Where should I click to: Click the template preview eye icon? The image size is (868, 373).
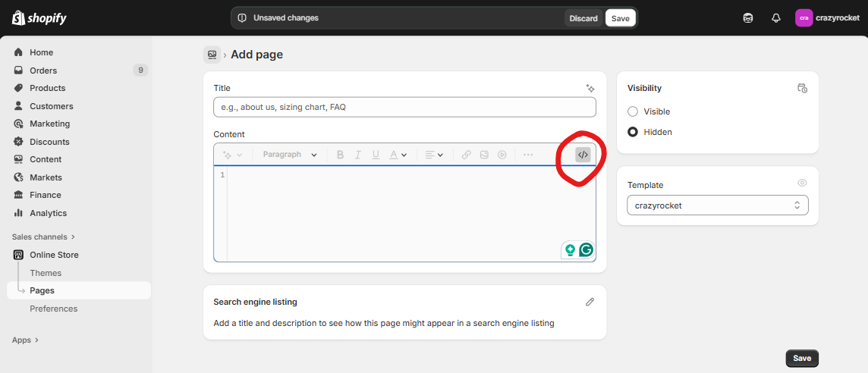pyautogui.click(x=802, y=183)
